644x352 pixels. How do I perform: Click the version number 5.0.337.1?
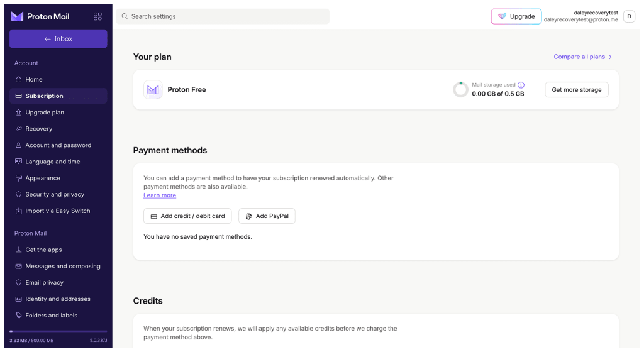coord(99,341)
